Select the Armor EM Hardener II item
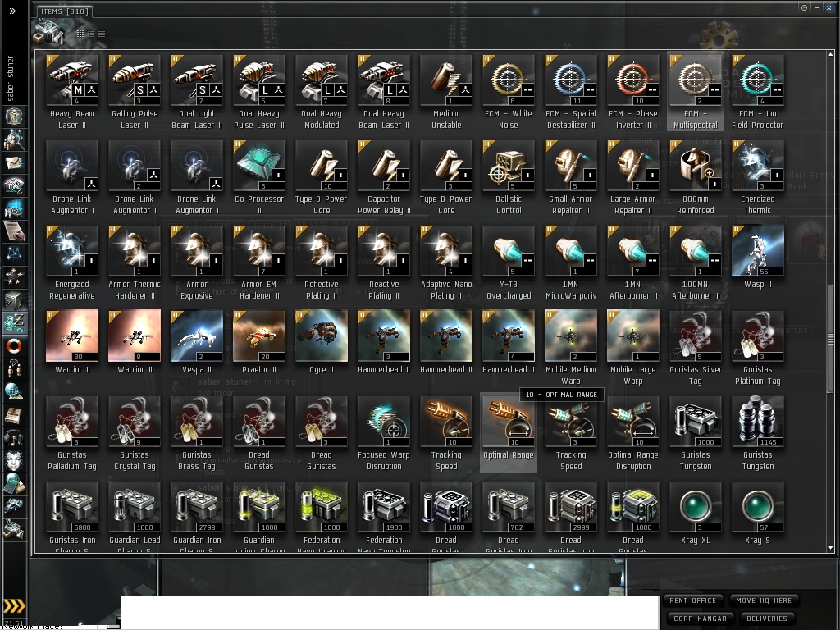The image size is (840, 630). pyautogui.click(x=258, y=262)
